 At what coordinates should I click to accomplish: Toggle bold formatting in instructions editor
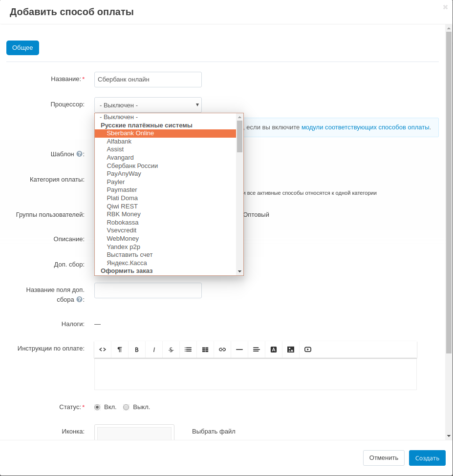click(x=137, y=350)
